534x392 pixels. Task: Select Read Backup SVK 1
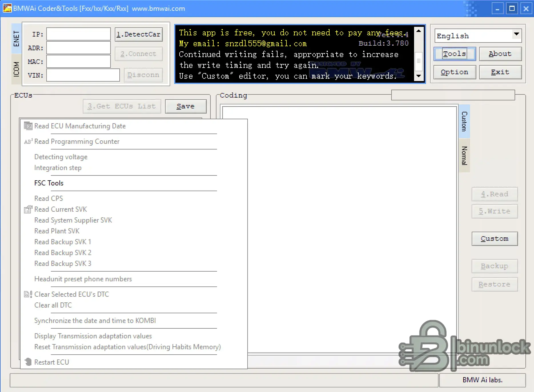pyautogui.click(x=63, y=242)
